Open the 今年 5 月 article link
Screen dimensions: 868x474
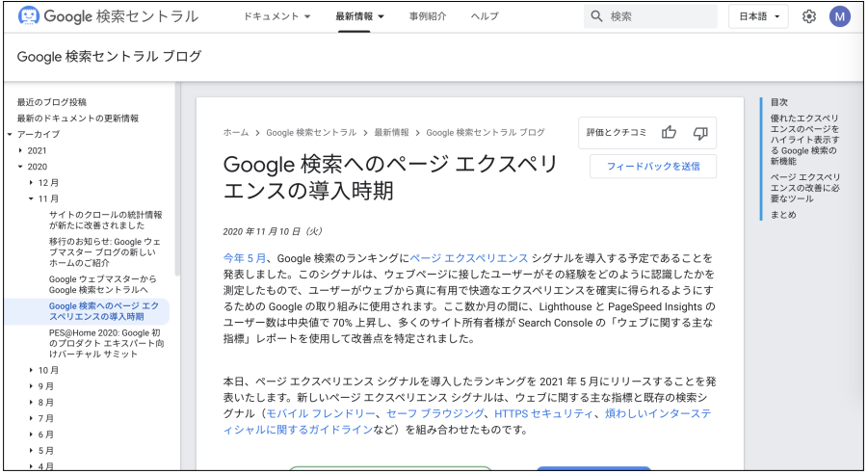[x=244, y=258]
